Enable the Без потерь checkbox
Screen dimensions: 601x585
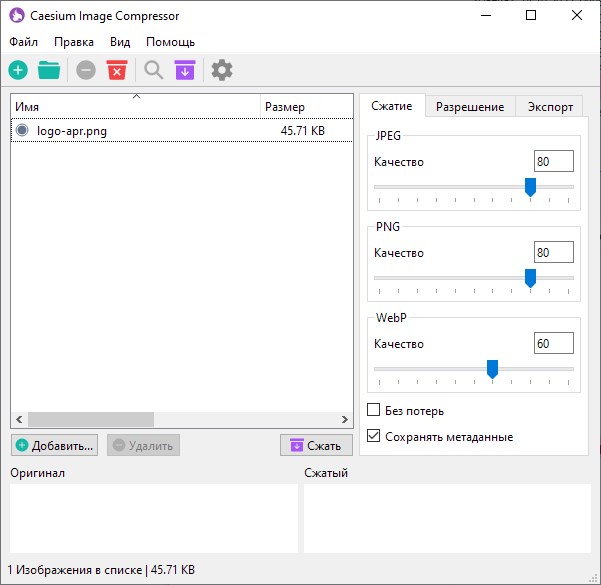point(373,410)
